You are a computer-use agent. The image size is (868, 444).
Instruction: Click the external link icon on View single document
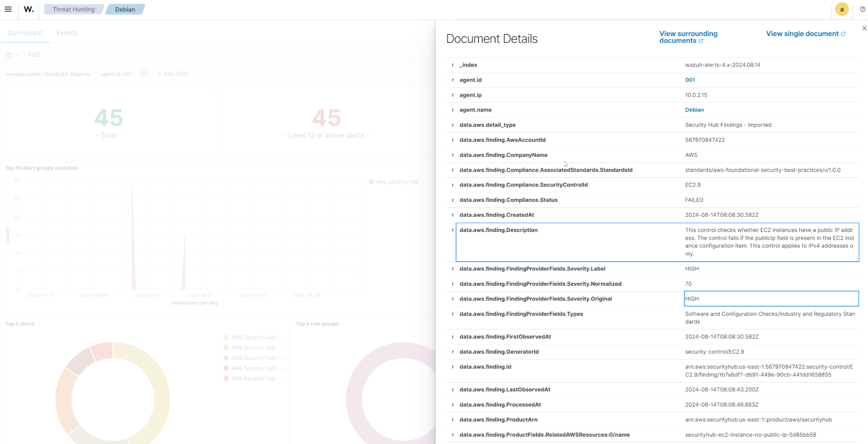tap(843, 33)
